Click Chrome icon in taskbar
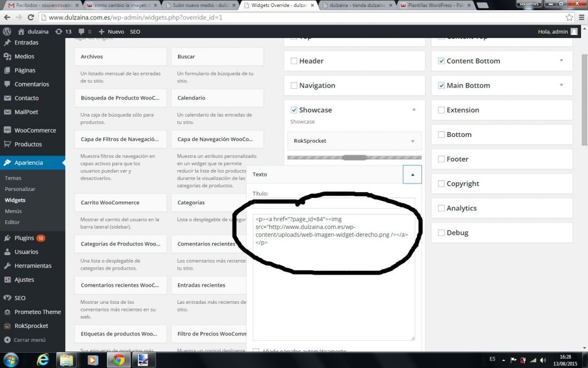 (119, 360)
